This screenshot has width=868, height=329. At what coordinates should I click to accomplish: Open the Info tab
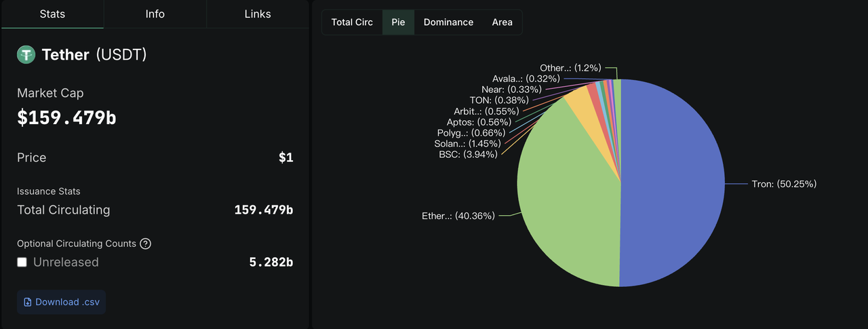pos(155,14)
